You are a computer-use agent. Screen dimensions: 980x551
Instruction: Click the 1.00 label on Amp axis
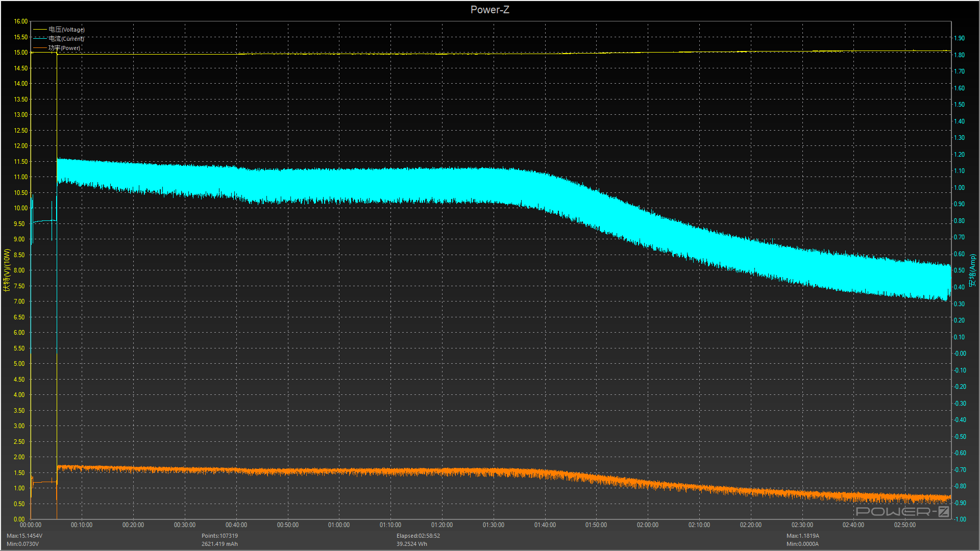pos(959,188)
